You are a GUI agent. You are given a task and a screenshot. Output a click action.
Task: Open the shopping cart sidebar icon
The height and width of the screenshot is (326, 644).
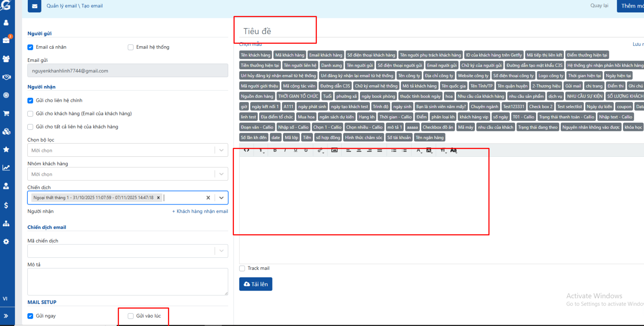(x=6, y=113)
